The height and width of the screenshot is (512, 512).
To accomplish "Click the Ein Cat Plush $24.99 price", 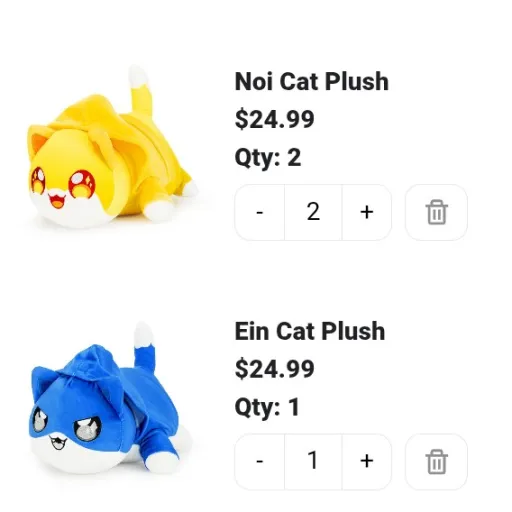I will 274,369.
